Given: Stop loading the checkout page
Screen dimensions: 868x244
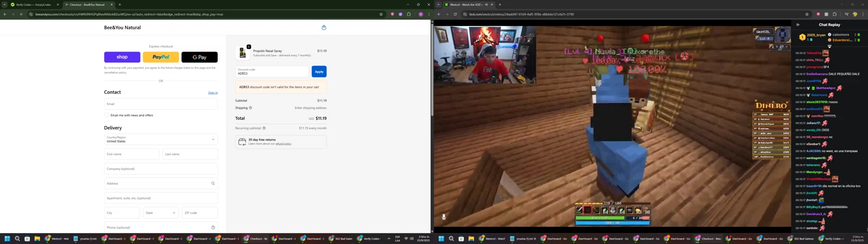Looking at the screenshot, I should click(x=21, y=14).
